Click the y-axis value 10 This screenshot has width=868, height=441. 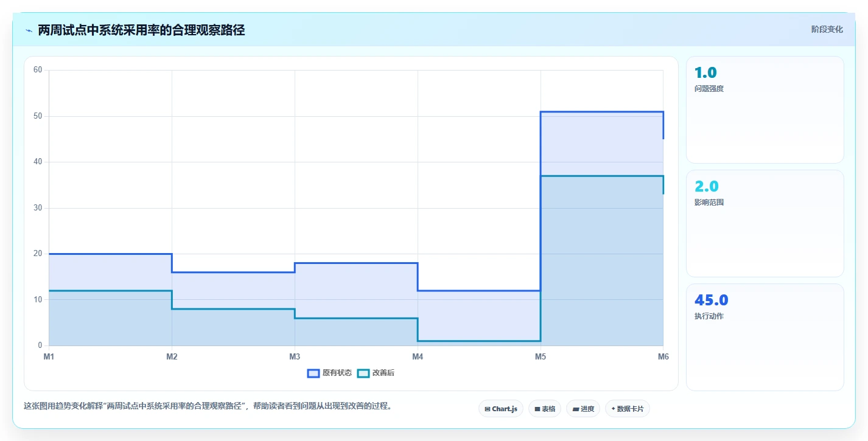click(x=38, y=299)
